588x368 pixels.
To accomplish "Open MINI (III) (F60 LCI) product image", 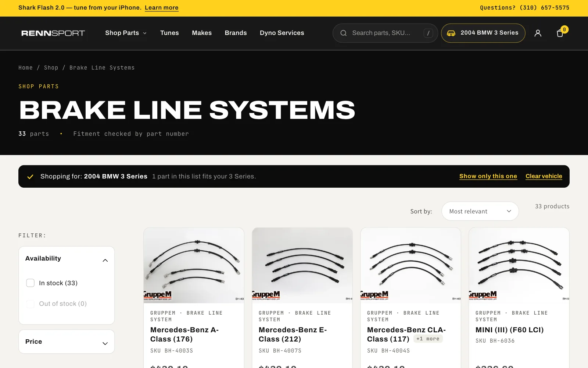I will tap(519, 265).
